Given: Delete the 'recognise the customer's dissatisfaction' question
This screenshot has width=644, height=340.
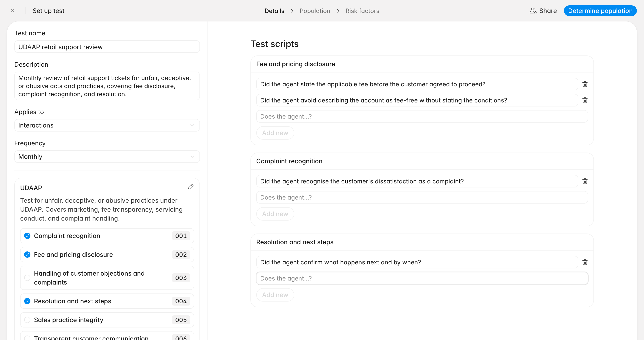Looking at the screenshot, I should coord(585,181).
